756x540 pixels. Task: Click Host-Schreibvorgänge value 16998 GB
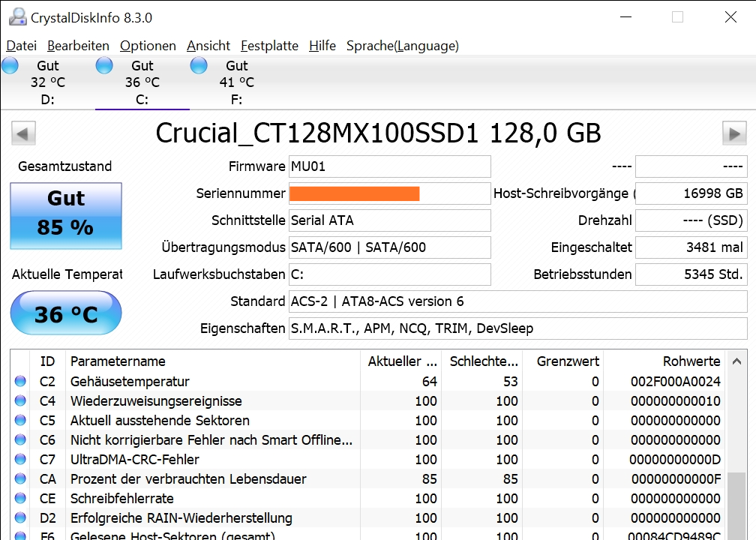point(691,193)
